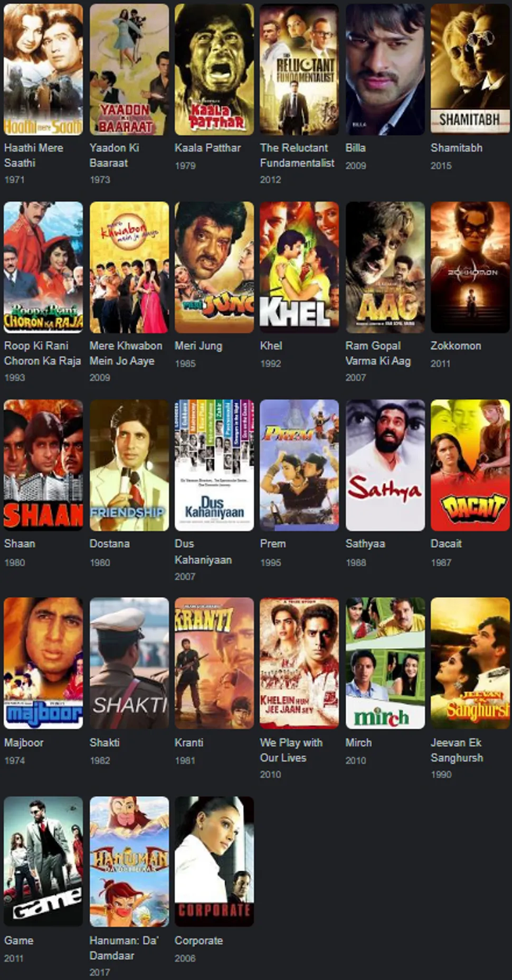Open Roop Ki Rani Choron Ka Raja title
Image resolution: width=512 pixels, height=980 pixels.
[x=43, y=353]
